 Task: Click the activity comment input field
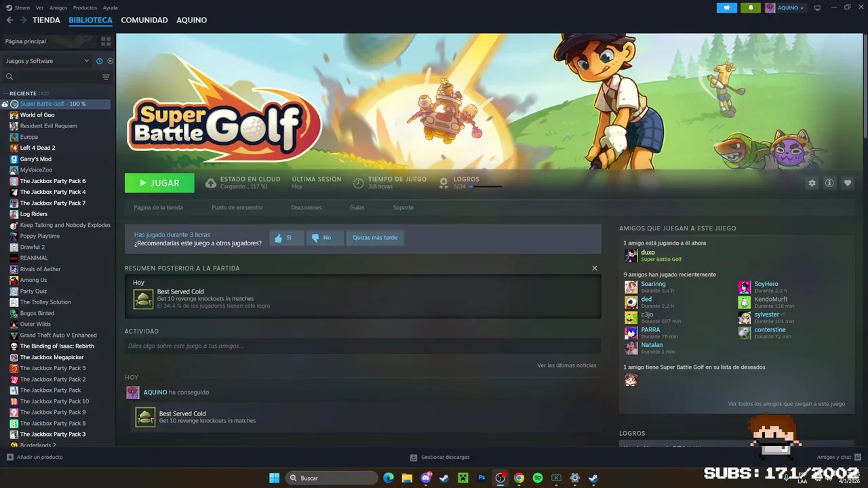[x=363, y=346]
